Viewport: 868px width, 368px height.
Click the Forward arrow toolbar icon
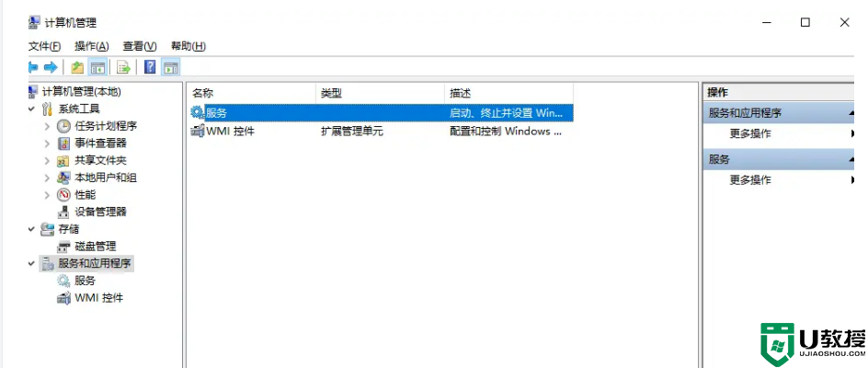pos(51,67)
